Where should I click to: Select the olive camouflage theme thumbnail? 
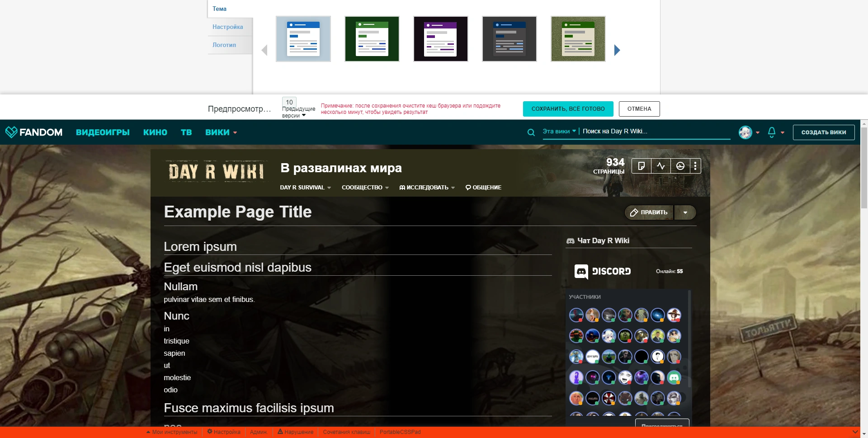tap(578, 39)
